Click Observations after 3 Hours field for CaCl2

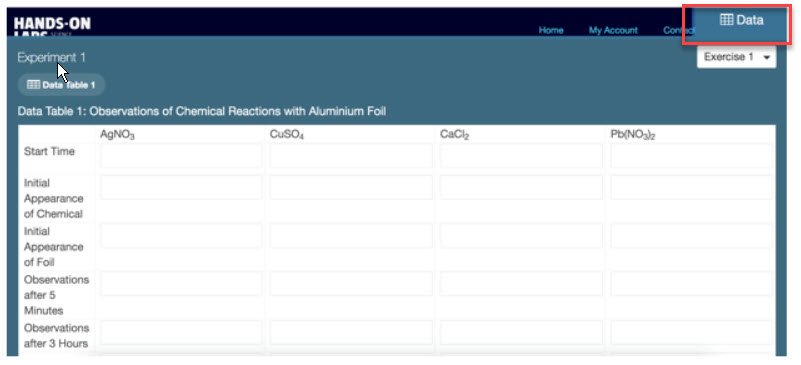[521, 332]
